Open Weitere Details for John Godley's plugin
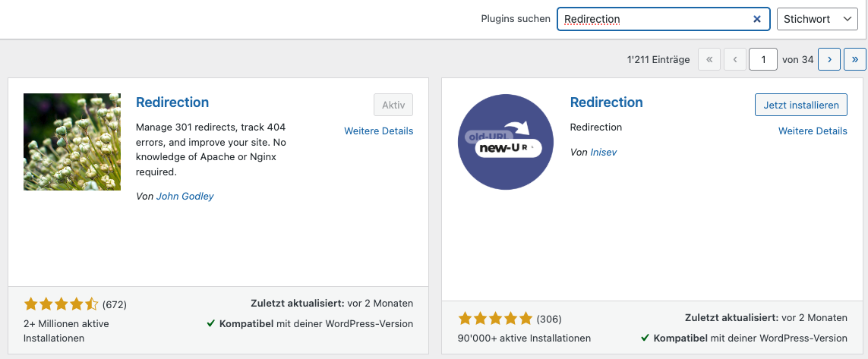Screen dimensions: 868x359 pos(379,131)
